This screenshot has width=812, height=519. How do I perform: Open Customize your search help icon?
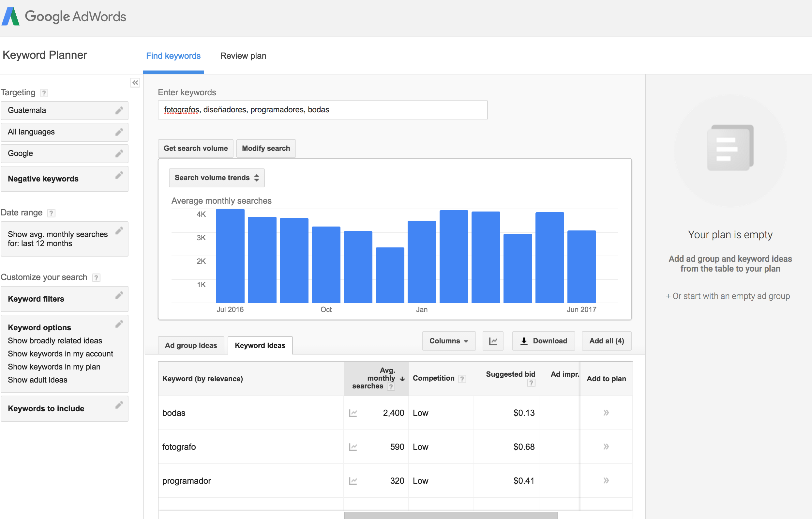coord(96,277)
